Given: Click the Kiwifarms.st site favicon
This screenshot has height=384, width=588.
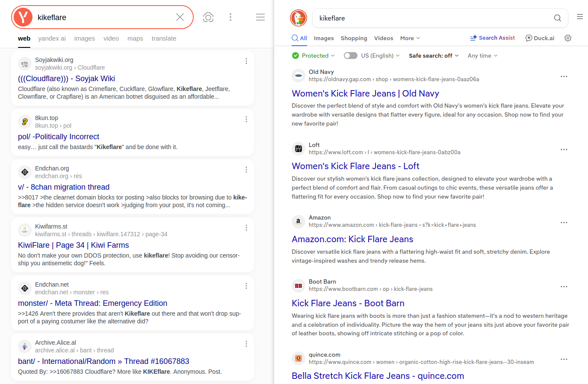Looking at the screenshot, I should point(25,230).
